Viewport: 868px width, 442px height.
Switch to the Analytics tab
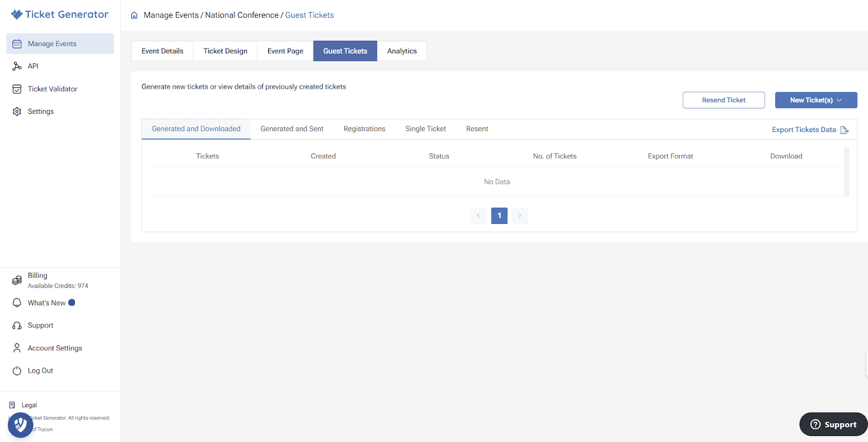click(x=402, y=51)
